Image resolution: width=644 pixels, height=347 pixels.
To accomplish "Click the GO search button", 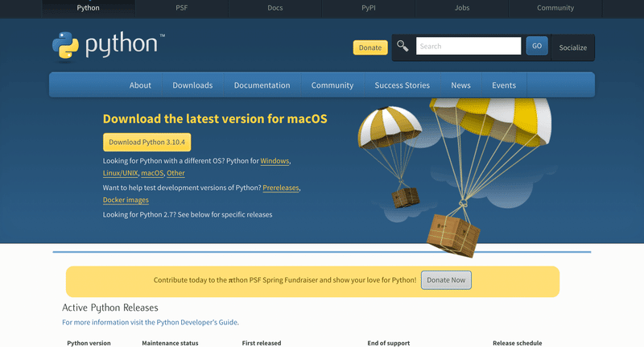I will pos(537,46).
